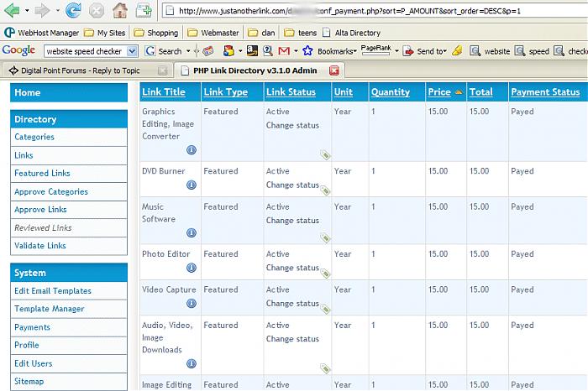Open Sitemap in the System sidebar
Screen dimensions: 588x391
tap(29, 382)
